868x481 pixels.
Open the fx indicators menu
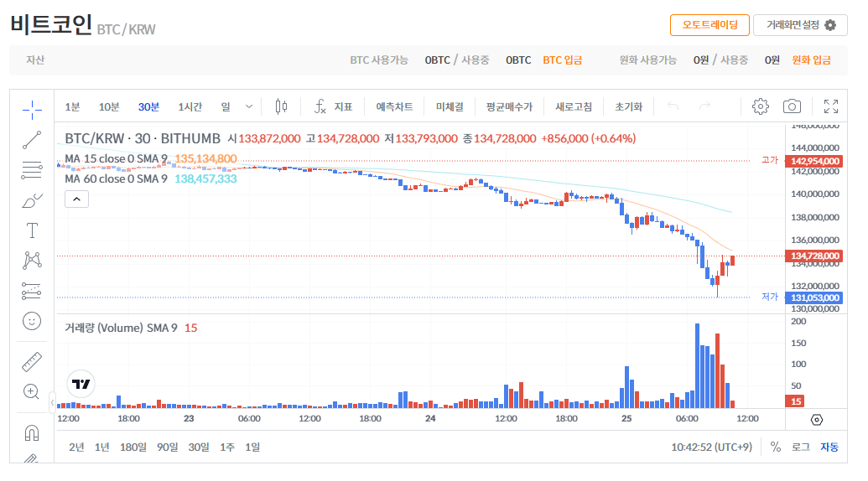(320, 106)
